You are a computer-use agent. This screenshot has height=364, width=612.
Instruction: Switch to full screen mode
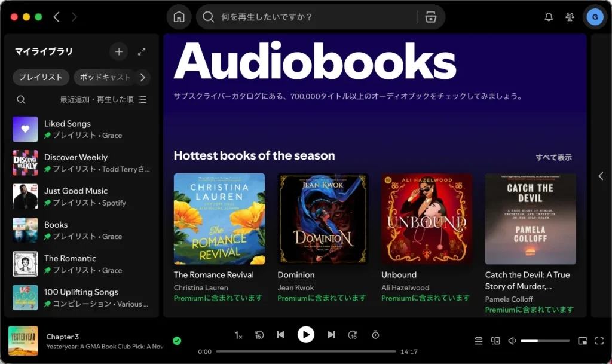click(x=599, y=341)
